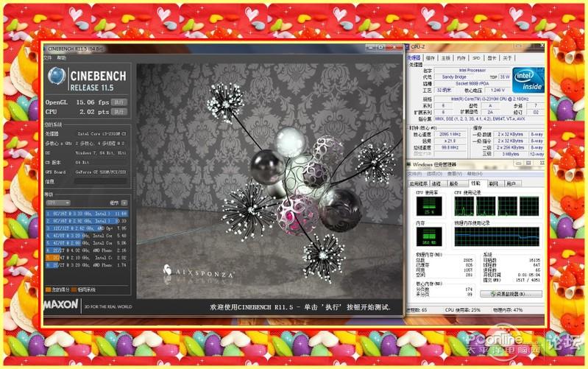
Task: Switch to CPU-Z 显卡 tab
Action: (492, 57)
